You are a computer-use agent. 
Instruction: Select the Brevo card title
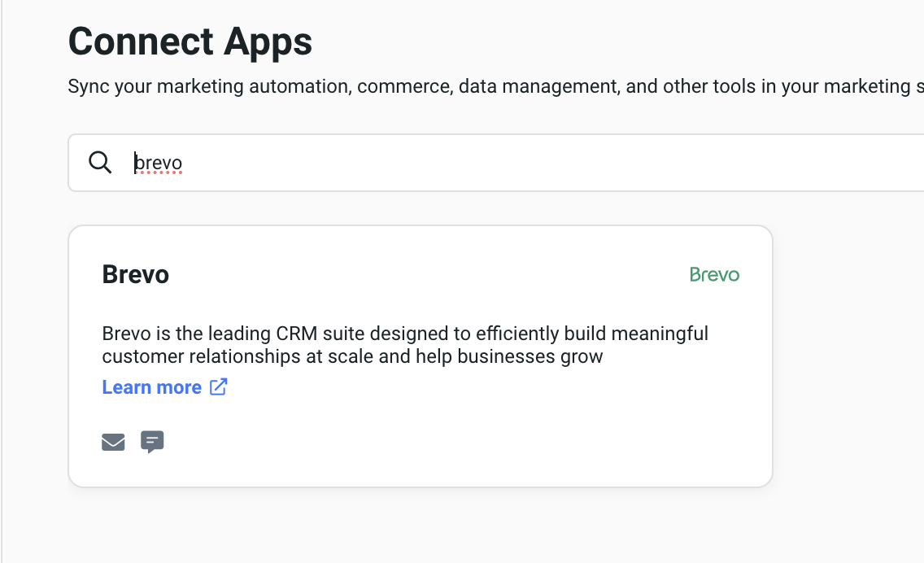136,274
